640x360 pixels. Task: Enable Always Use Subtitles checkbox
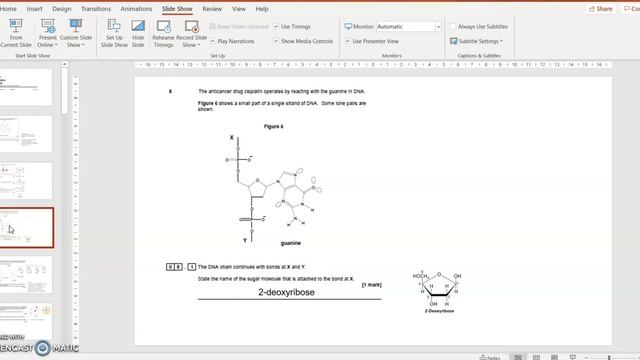(x=453, y=27)
